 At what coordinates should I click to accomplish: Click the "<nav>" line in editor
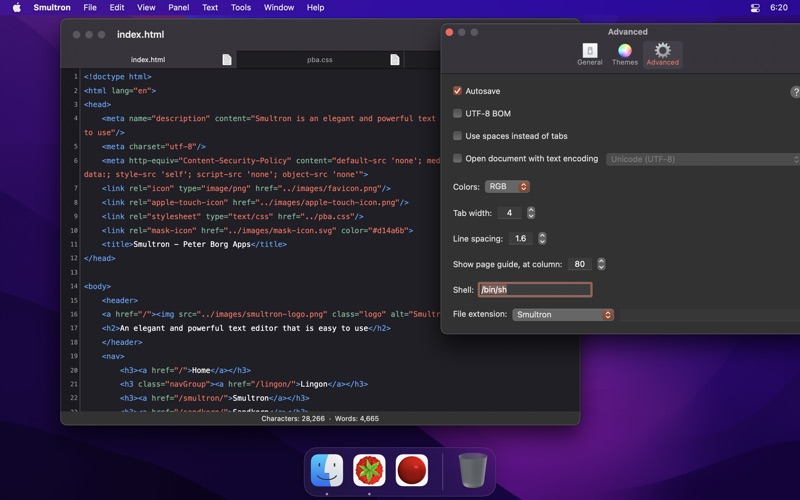pyautogui.click(x=113, y=356)
